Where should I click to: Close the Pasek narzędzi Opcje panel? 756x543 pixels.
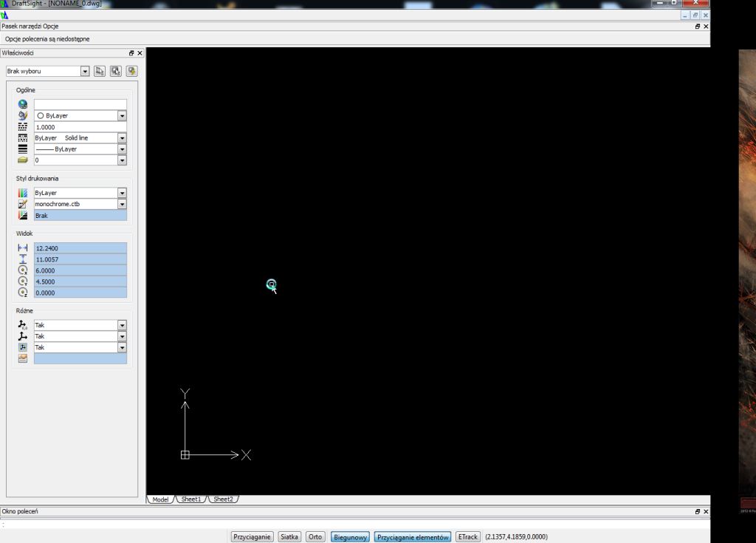click(x=706, y=27)
